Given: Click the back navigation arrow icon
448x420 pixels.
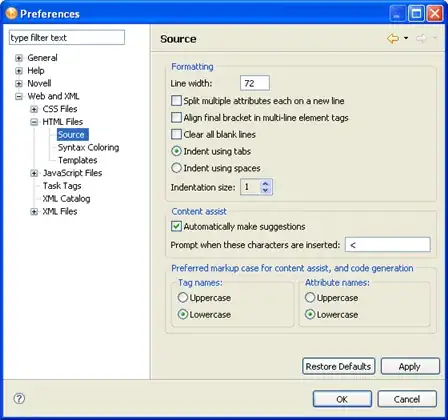Looking at the screenshot, I should pyautogui.click(x=393, y=39).
